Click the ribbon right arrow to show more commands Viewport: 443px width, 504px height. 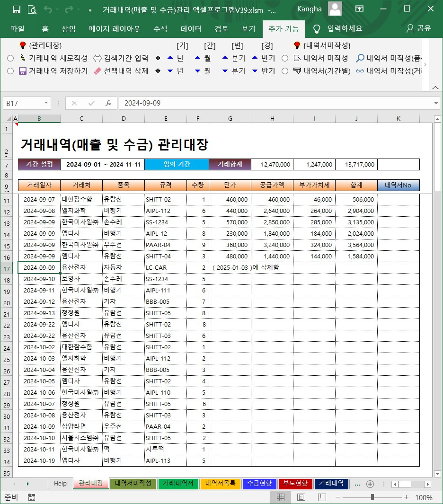425,65
